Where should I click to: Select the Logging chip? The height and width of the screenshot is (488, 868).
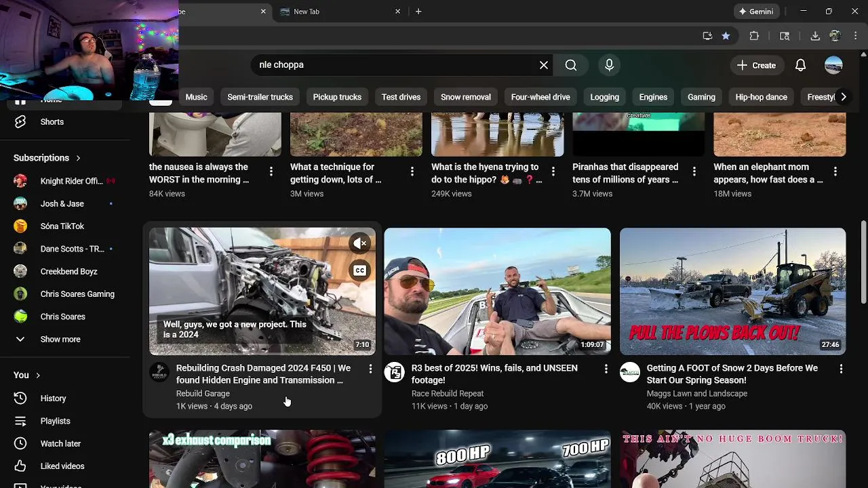[x=604, y=97]
